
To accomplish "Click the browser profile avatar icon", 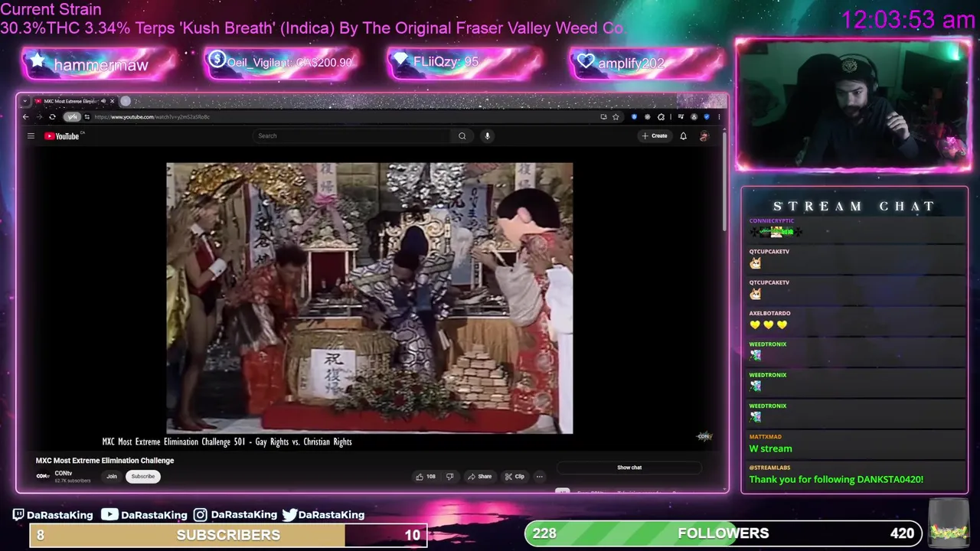I will pos(694,117).
